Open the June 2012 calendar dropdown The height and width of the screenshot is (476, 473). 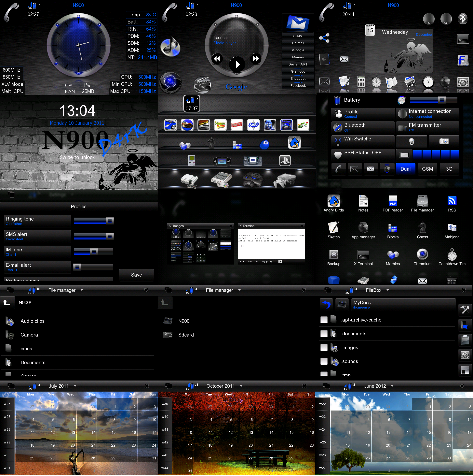(392, 386)
